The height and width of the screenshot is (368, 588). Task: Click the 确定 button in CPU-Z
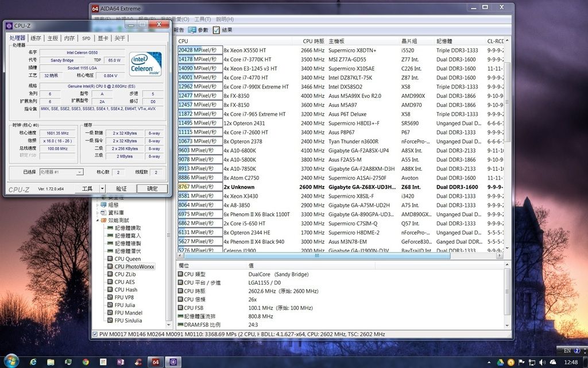pyautogui.click(x=152, y=189)
